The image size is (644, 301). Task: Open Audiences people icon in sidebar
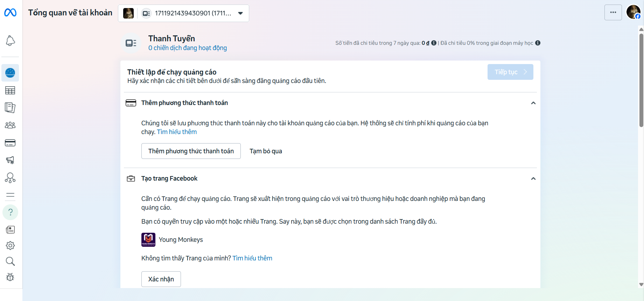pyautogui.click(x=10, y=125)
